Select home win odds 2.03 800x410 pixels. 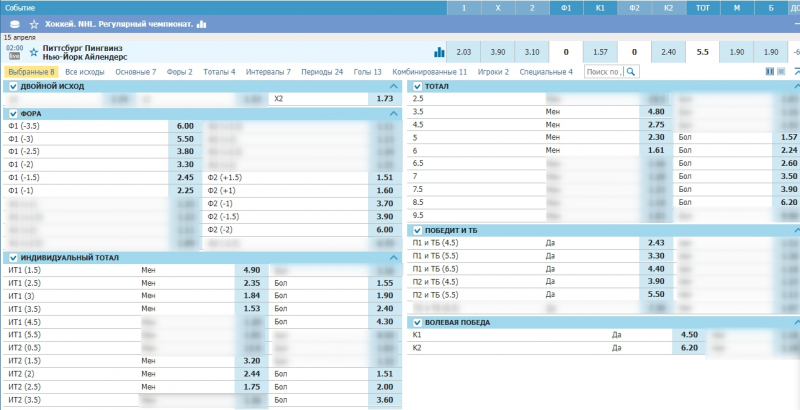pyautogui.click(x=463, y=52)
